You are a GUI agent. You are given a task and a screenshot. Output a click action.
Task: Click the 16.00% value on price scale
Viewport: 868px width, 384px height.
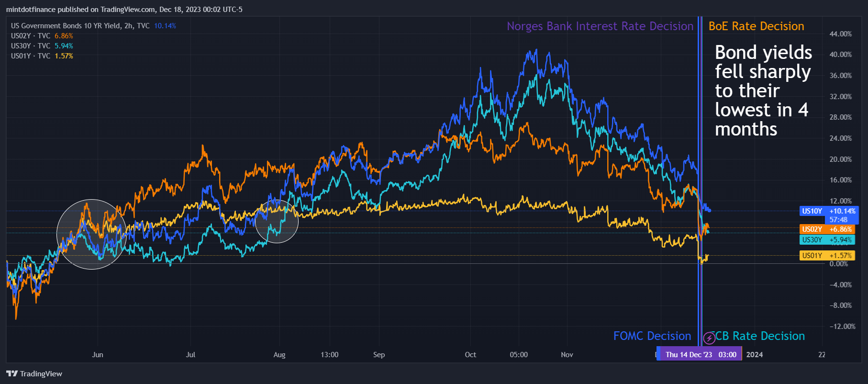coord(841,180)
